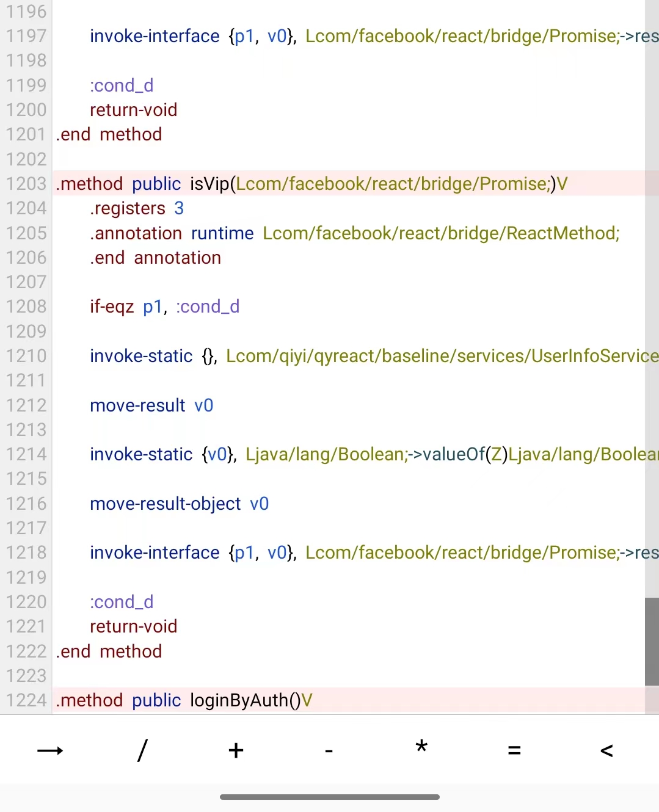Place cursor on move-result-object v0 line
This screenshot has height=812, width=659.
[179, 504]
